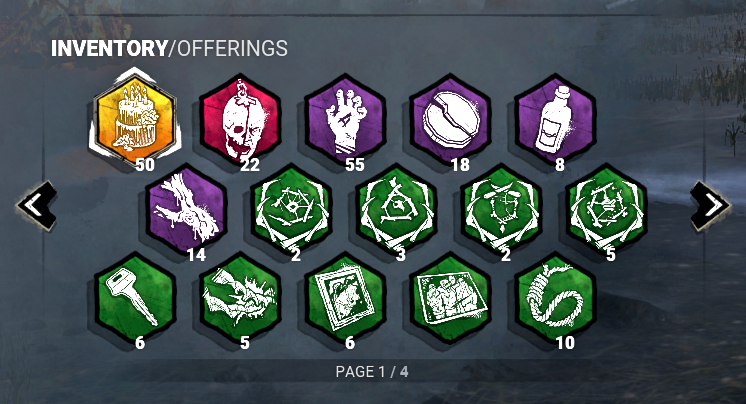The image size is (746, 404).
Task: Select the green car key offering
Action: click(x=135, y=297)
